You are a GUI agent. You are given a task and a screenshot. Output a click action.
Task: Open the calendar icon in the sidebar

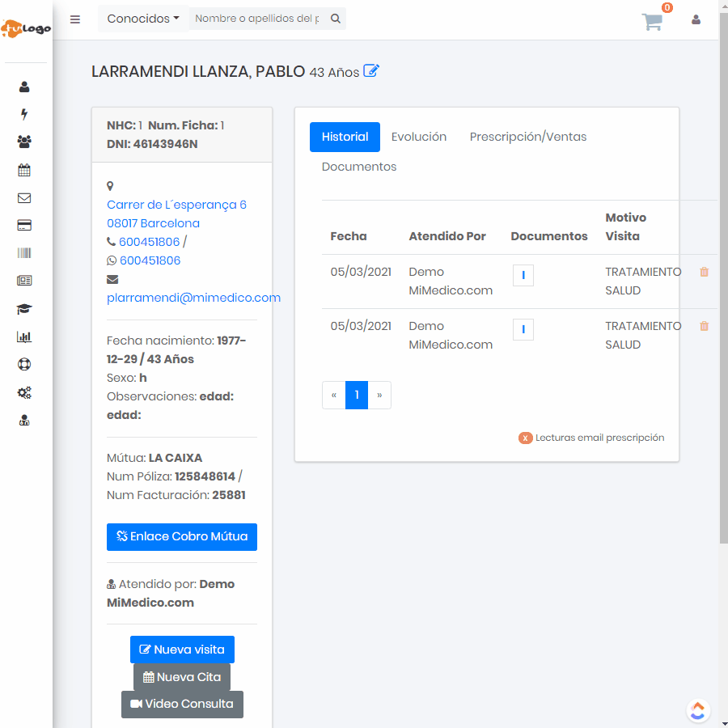(x=24, y=170)
